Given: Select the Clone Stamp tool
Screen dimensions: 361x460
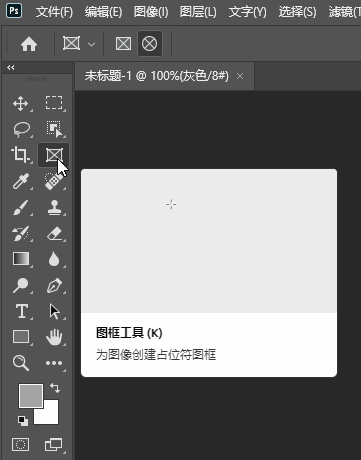Looking at the screenshot, I should click(x=54, y=207).
